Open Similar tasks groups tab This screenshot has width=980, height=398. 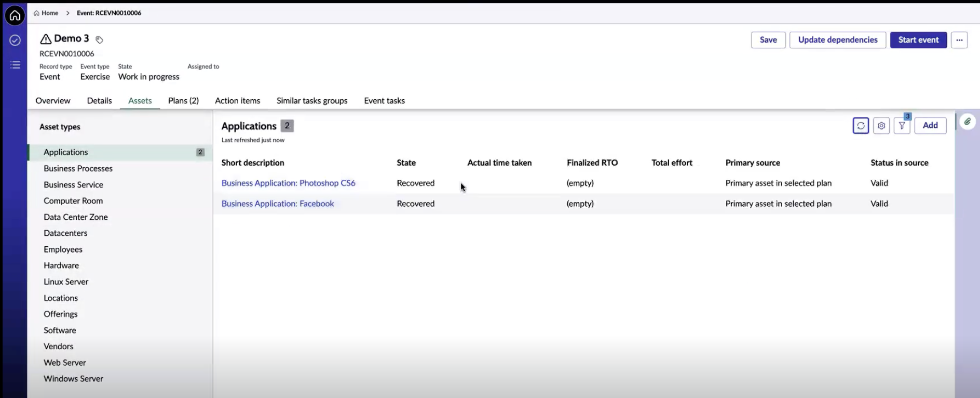click(312, 101)
